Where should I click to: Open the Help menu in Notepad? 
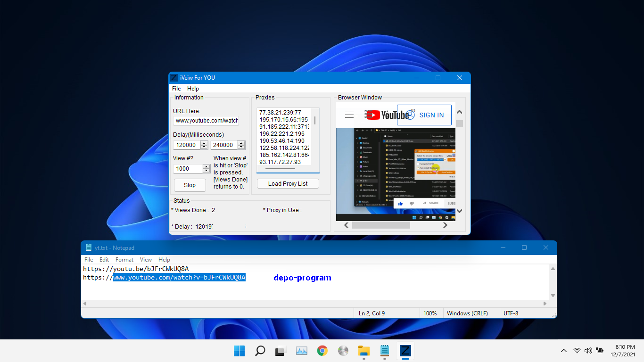tap(164, 260)
